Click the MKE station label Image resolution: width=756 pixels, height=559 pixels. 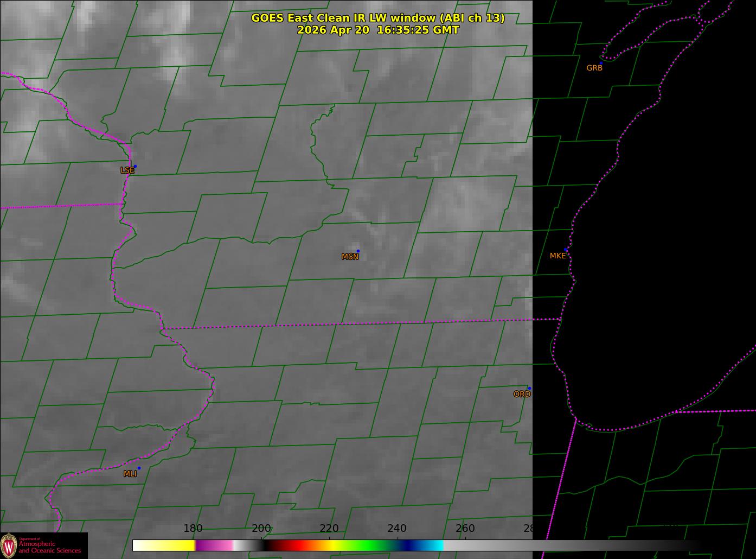pyautogui.click(x=558, y=256)
